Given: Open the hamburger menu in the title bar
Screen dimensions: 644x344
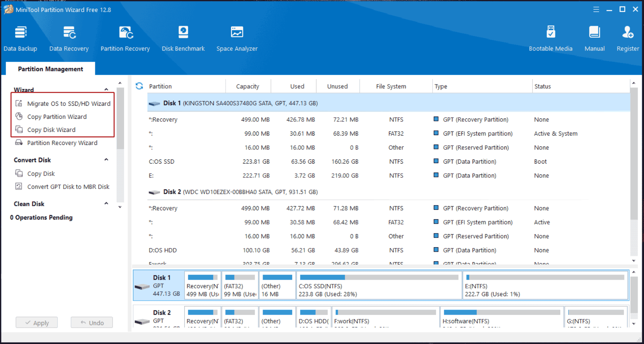Looking at the screenshot, I should (596, 10).
